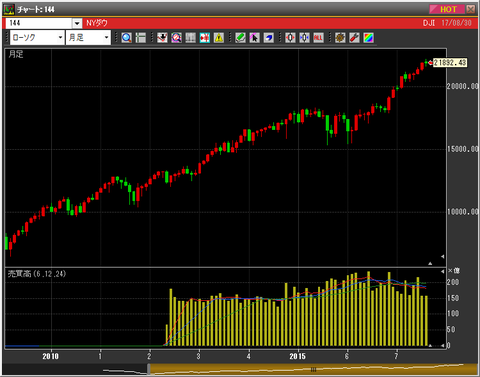The width and height of the screenshot is (480, 377).
Task: Click the red ALL icon
Action: 318,38
